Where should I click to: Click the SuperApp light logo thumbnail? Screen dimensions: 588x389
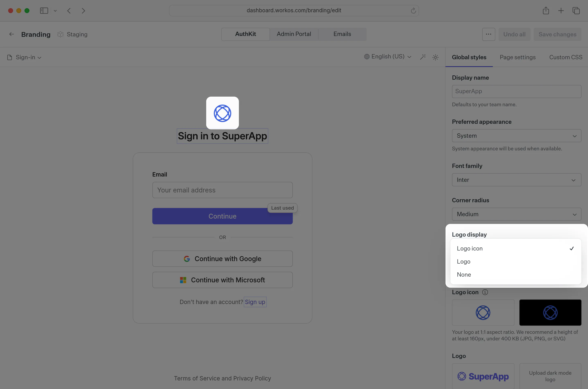click(x=483, y=376)
